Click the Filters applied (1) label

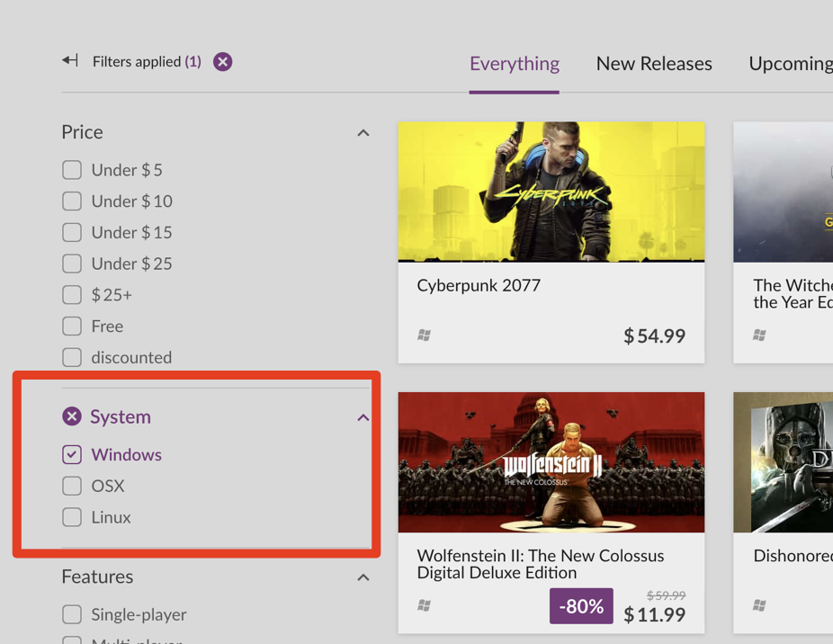click(148, 62)
